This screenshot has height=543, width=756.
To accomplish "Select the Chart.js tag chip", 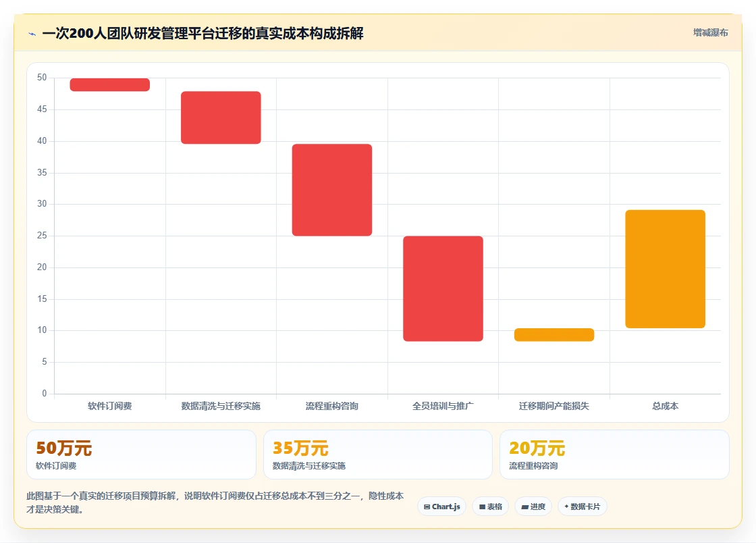I will click(x=441, y=507).
